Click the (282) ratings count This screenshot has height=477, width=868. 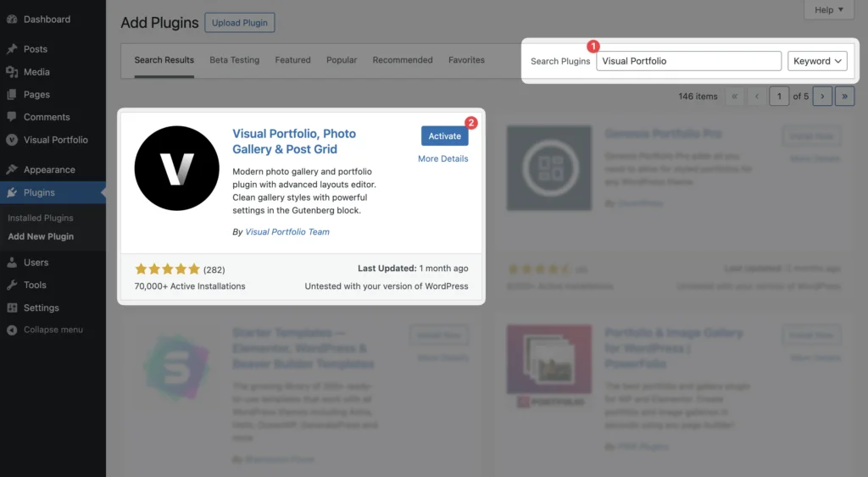[x=214, y=270]
